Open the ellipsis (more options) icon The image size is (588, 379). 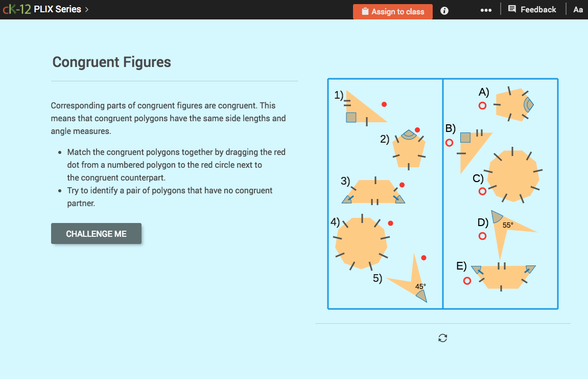(486, 9)
